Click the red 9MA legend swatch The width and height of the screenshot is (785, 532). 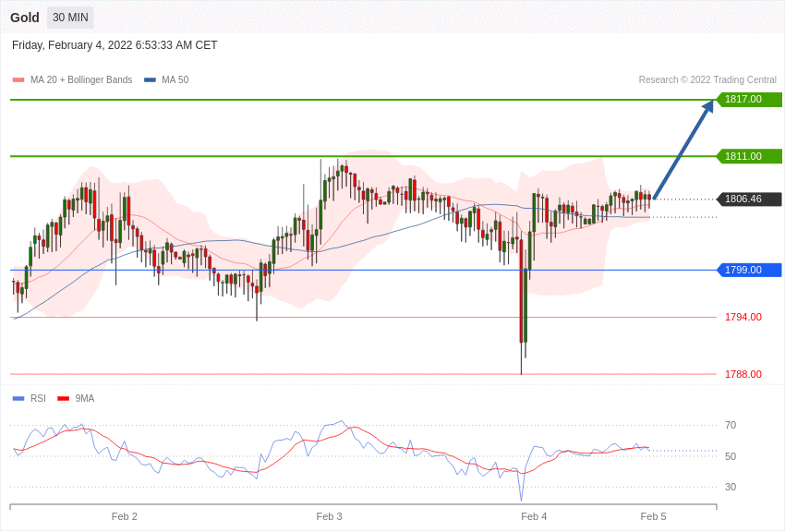coord(63,398)
